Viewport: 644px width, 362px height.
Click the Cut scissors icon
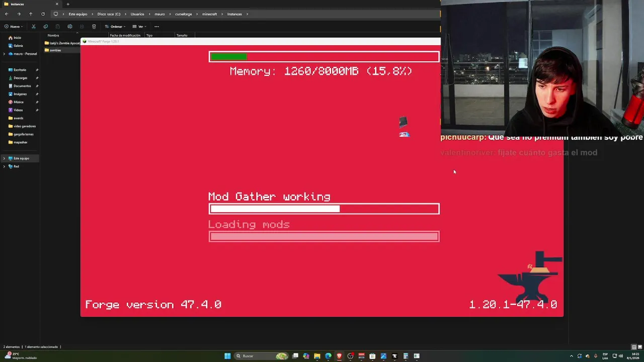click(34, 27)
